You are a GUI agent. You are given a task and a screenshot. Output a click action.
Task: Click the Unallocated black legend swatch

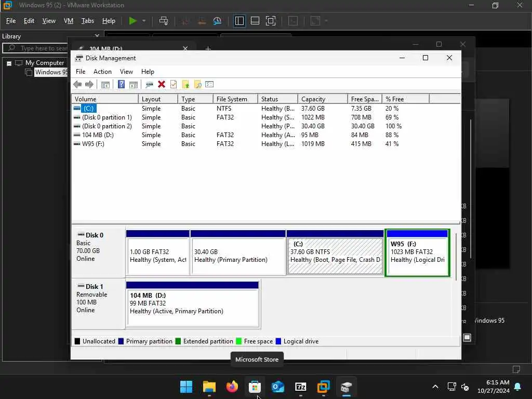click(77, 341)
